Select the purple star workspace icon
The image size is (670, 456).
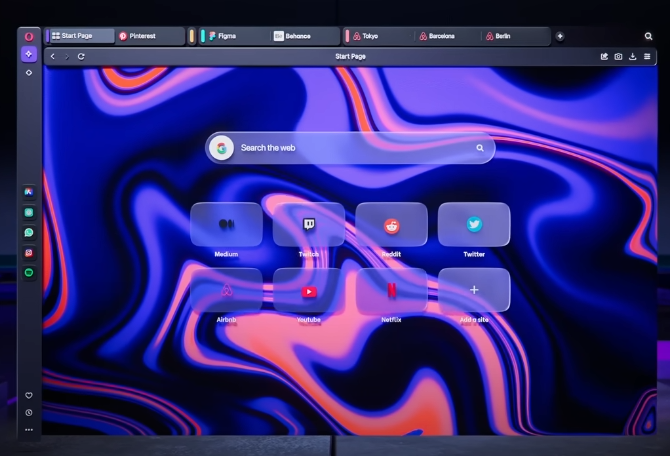[29, 54]
